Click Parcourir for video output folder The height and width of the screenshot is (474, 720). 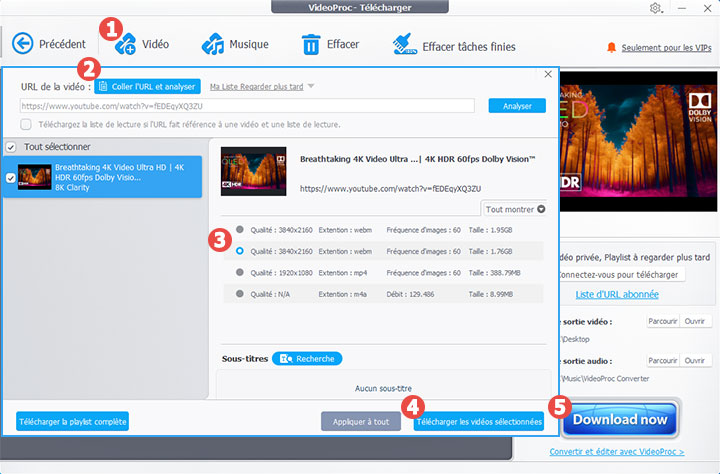pos(662,322)
